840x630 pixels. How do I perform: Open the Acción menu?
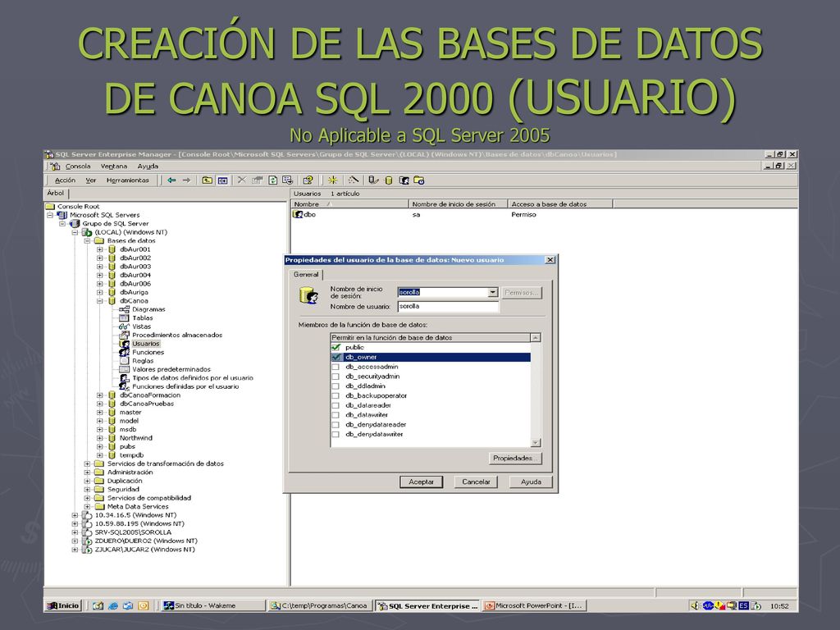pyautogui.click(x=65, y=180)
